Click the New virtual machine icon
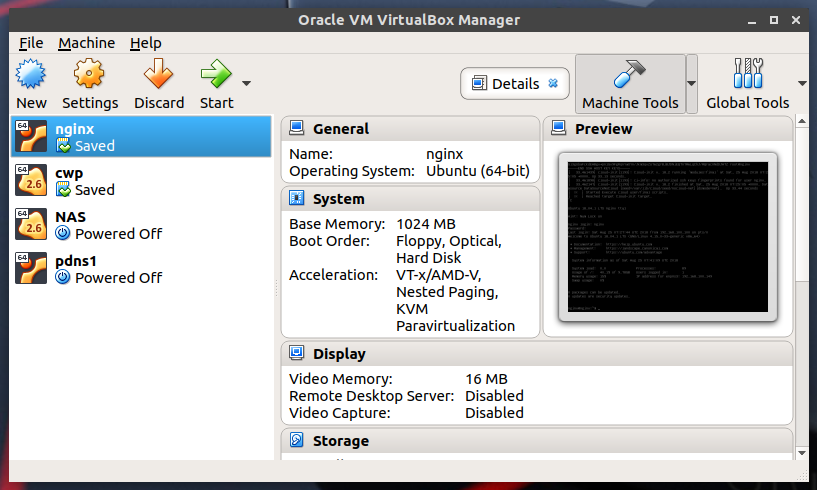The height and width of the screenshot is (490, 817). [x=31, y=75]
